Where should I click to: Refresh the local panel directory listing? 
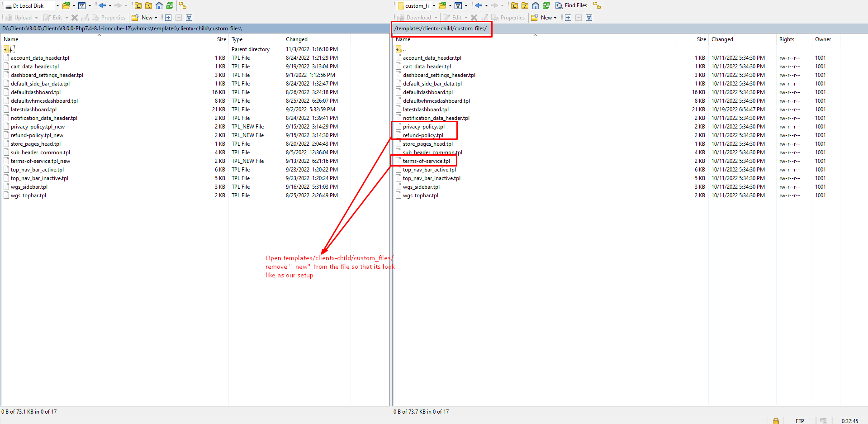[170, 5]
